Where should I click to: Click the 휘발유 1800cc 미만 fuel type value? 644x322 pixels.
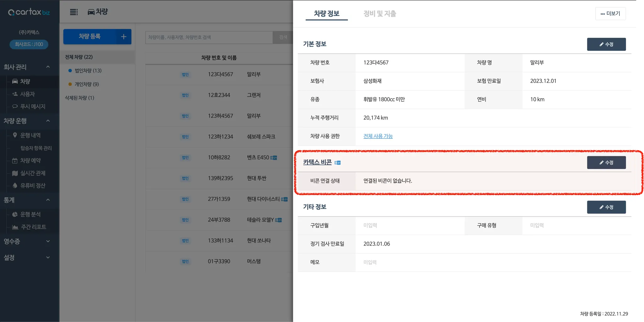point(384,99)
